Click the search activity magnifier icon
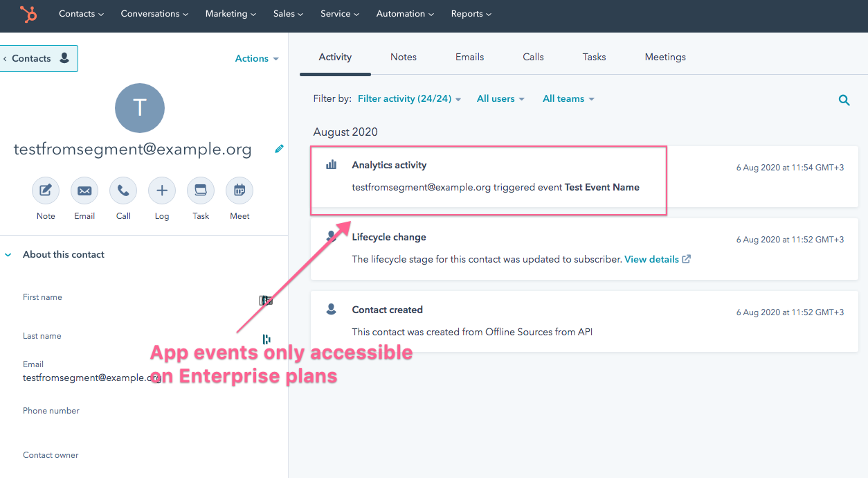Image resolution: width=868 pixels, height=478 pixels. (x=844, y=100)
